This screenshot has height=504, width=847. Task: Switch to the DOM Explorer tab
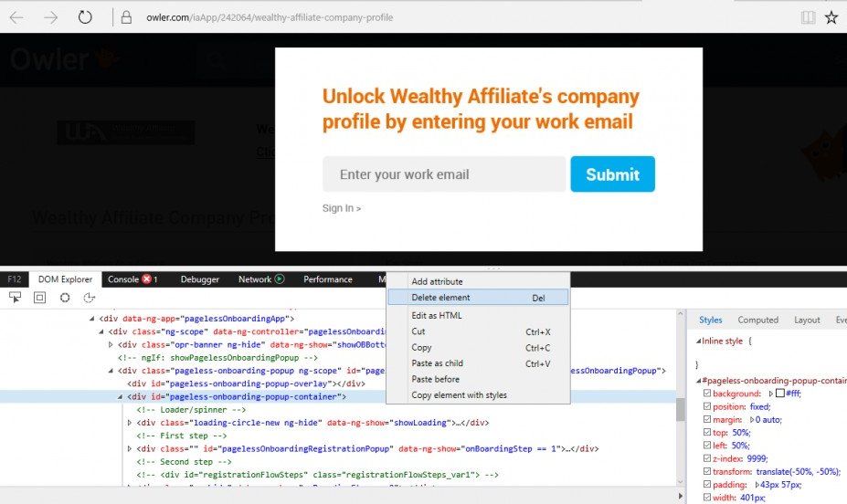pyautogui.click(x=65, y=279)
